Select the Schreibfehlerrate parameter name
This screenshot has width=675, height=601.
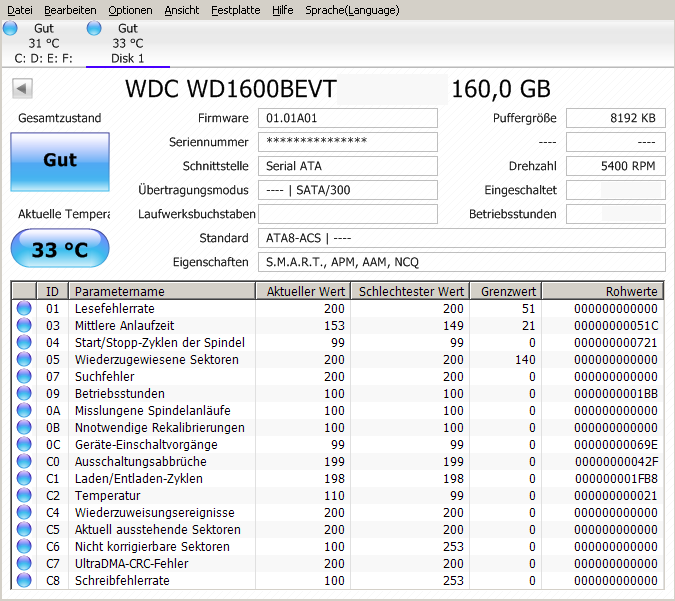pyautogui.click(x=122, y=580)
